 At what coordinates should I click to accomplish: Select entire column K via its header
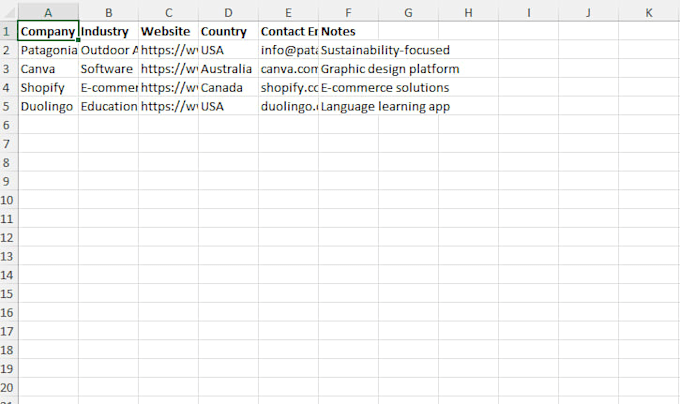(x=649, y=13)
